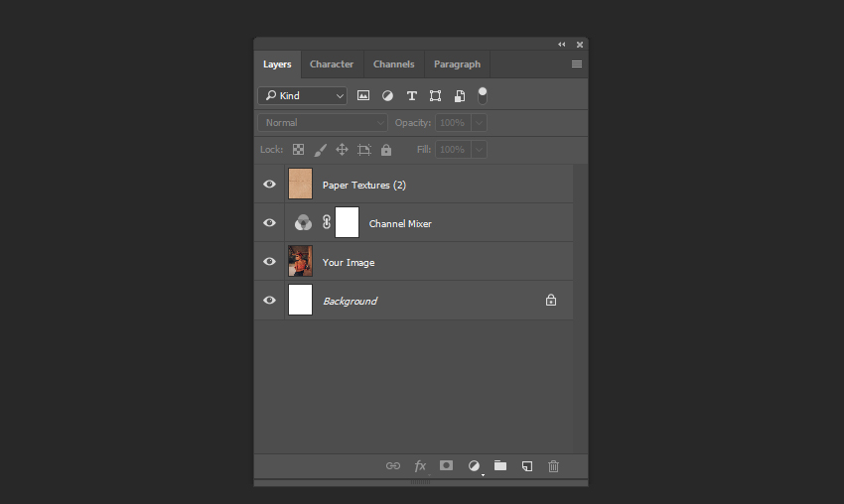Switch to the Channels tab
The width and height of the screenshot is (844, 504).
tap(394, 64)
